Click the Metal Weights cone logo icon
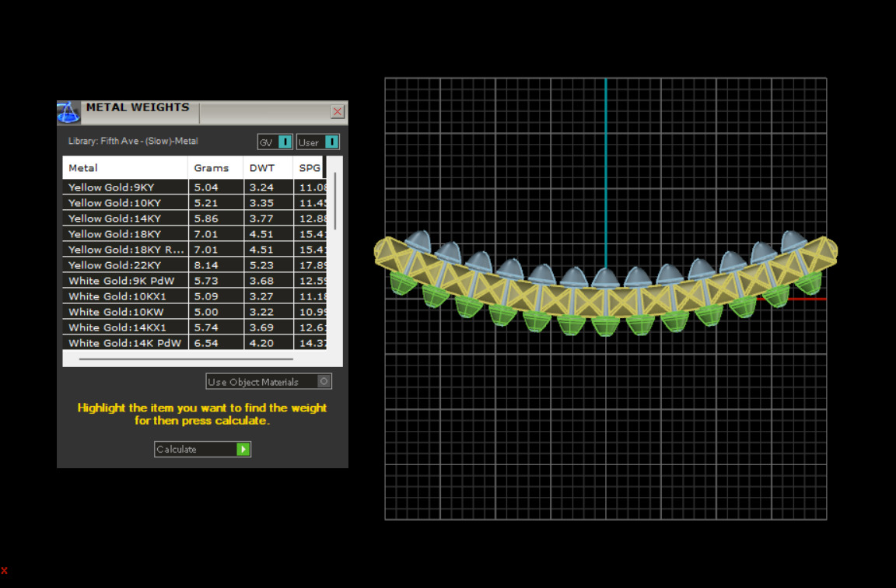 [x=68, y=112]
